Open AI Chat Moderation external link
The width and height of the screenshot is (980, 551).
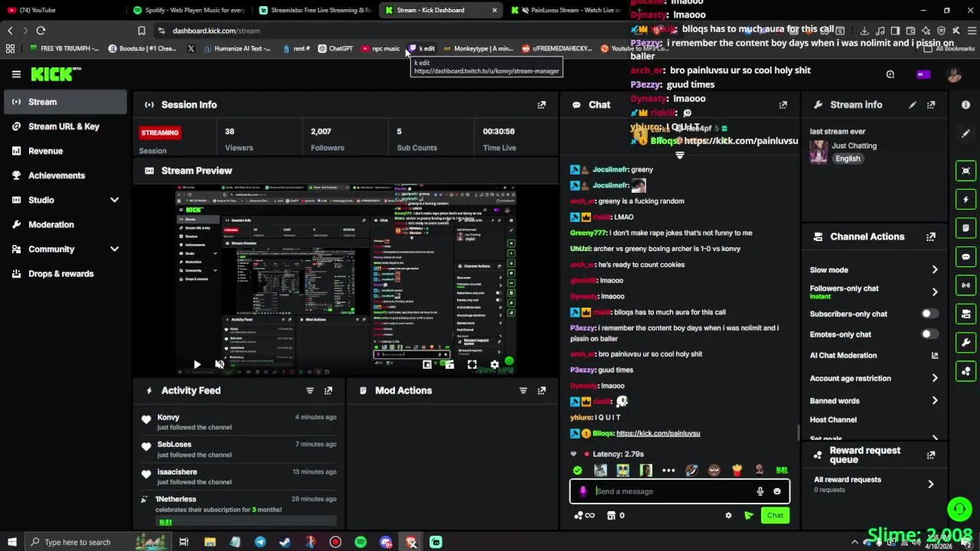point(935,355)
